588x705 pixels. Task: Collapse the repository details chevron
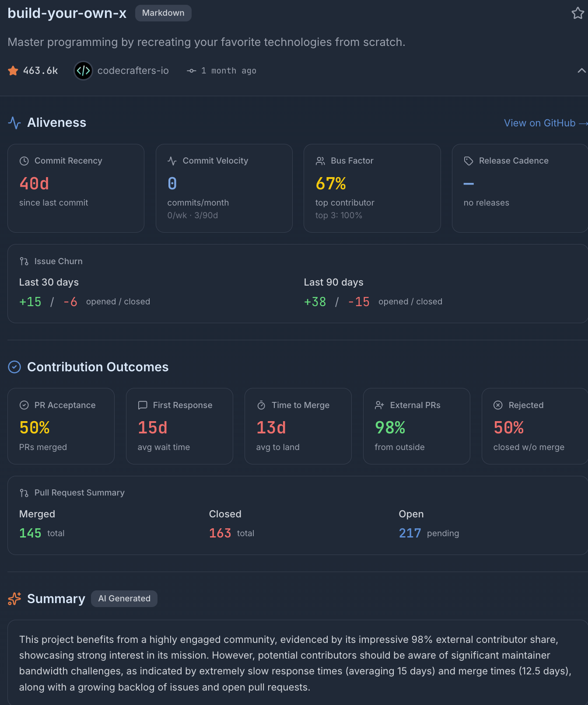pyautogui.click(x=581, y=70)
